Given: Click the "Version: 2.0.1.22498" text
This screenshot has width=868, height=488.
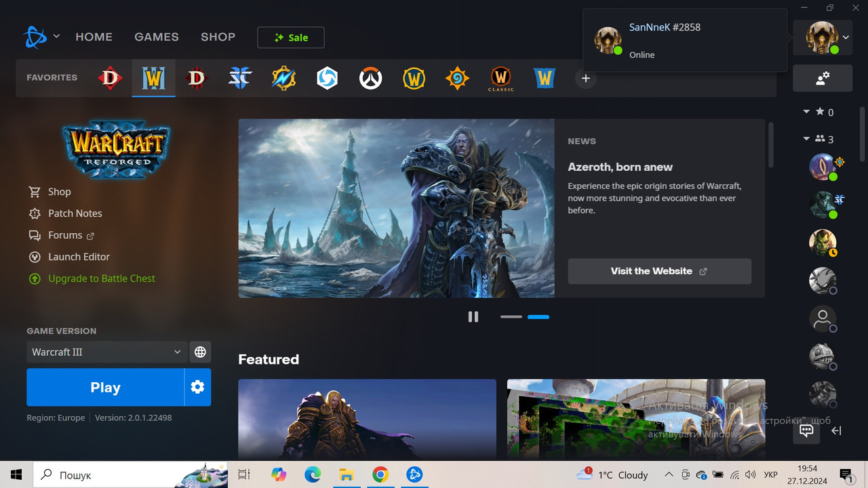Looking at the screenshot, I should [x=133, y=418].
